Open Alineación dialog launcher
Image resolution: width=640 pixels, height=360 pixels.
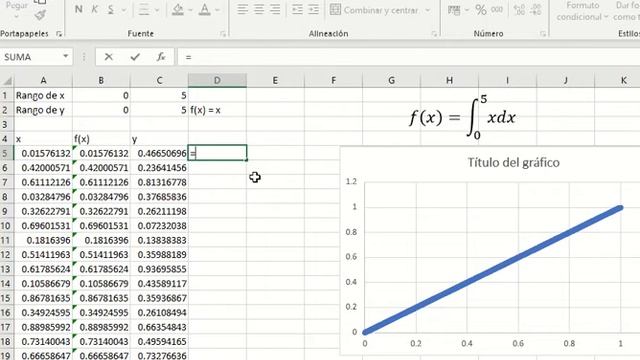coord(434,34)
